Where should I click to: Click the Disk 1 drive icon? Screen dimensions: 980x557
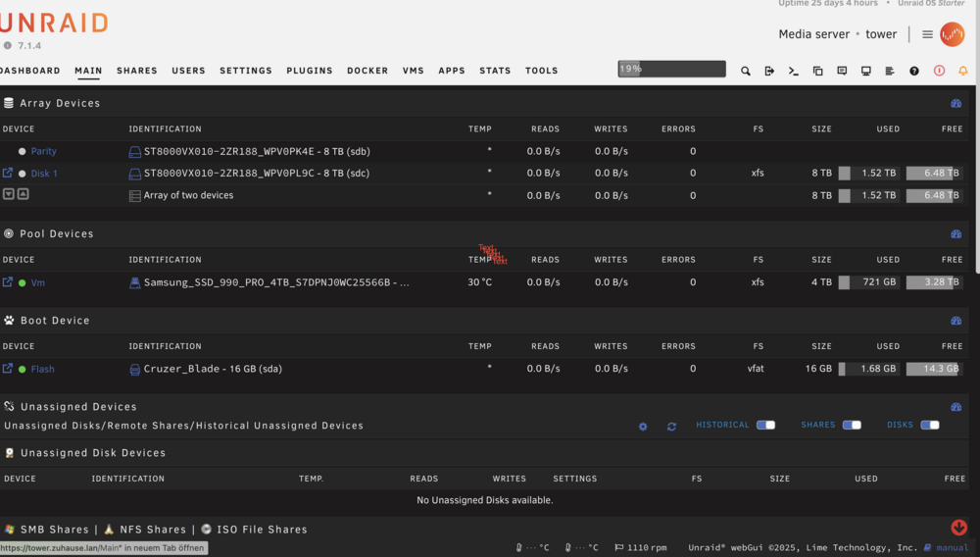[134, 174]
